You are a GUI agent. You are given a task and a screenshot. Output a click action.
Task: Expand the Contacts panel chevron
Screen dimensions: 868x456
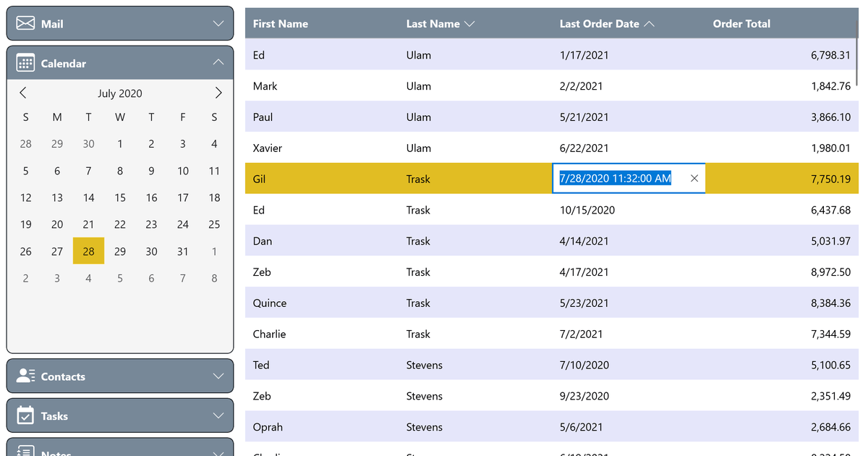coord(218,376)
